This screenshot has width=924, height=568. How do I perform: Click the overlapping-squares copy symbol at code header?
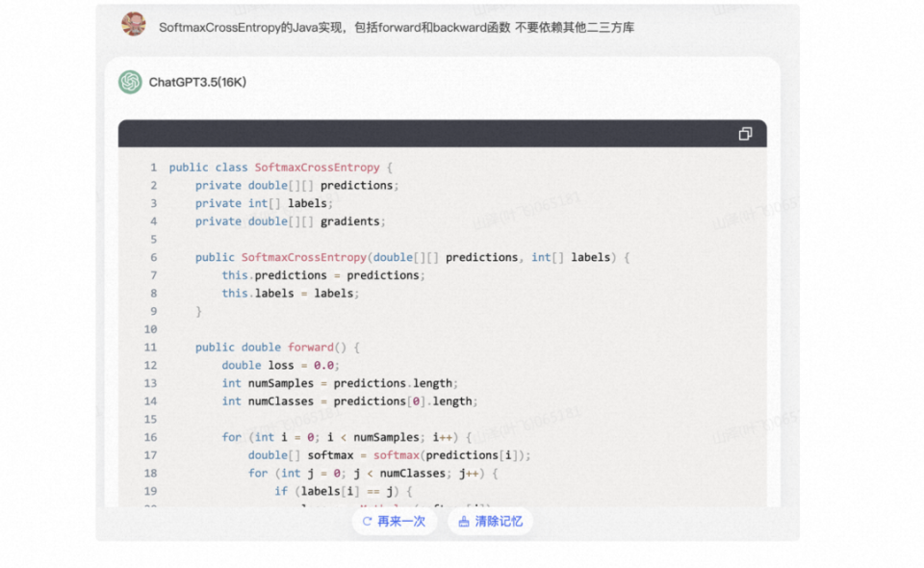(x=745, y=134)
